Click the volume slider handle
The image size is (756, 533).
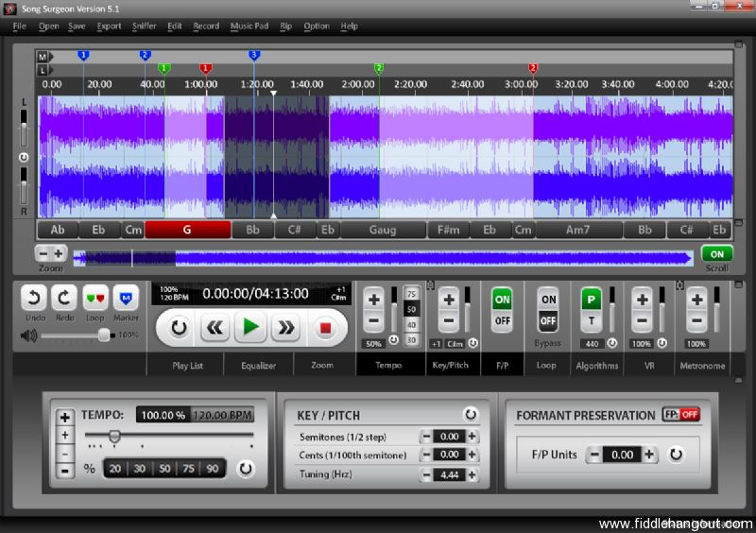point(104,335)
